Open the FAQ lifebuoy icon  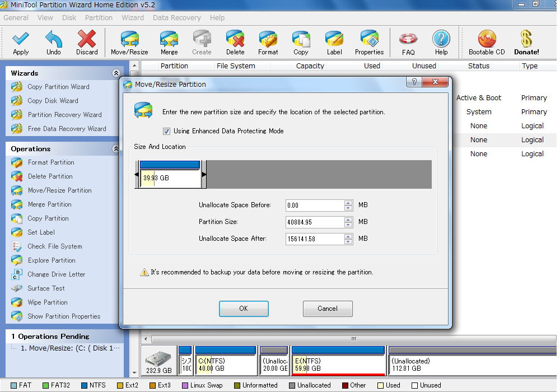coord(408,39)
